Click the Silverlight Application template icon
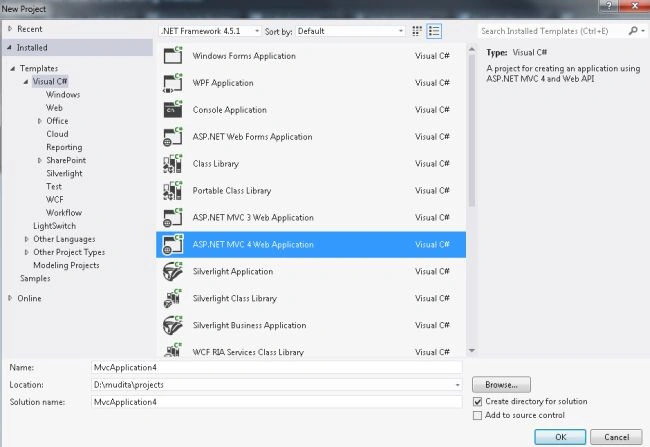This screenshot has height=447, width=650. pos(173,271)
